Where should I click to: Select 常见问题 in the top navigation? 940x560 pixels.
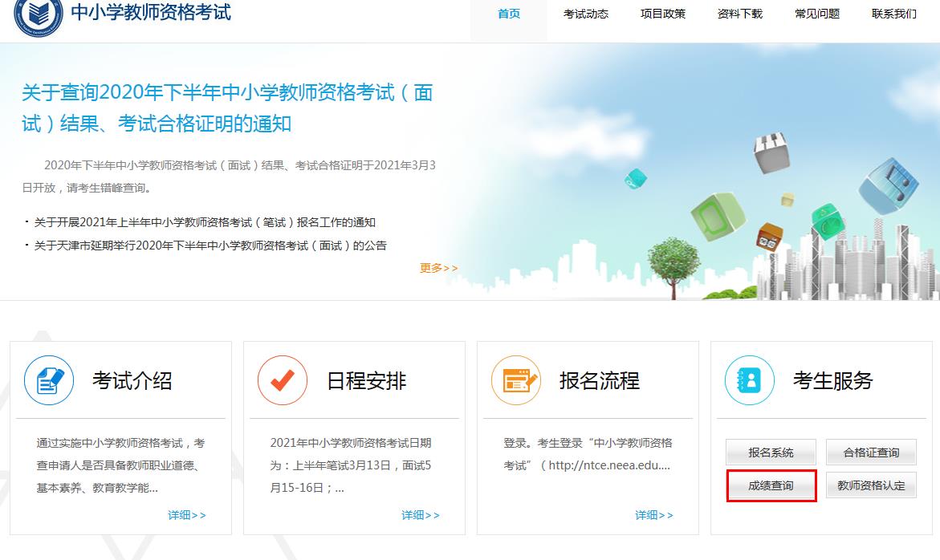coord(817,14)
